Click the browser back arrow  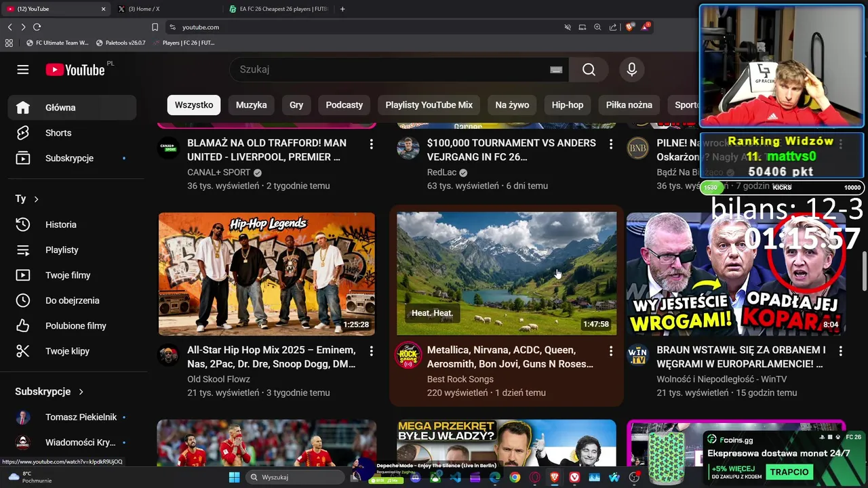click(x=9, y=27)
